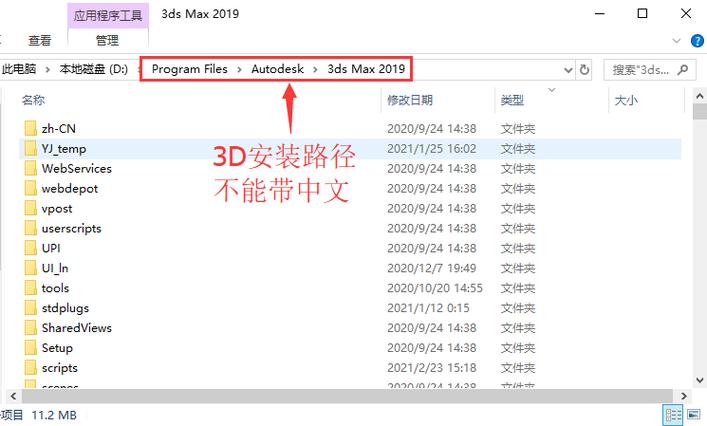Click vertical scrollbar down arrow
The width and height of the screenshot is (707, 426).
coord(699,380)
